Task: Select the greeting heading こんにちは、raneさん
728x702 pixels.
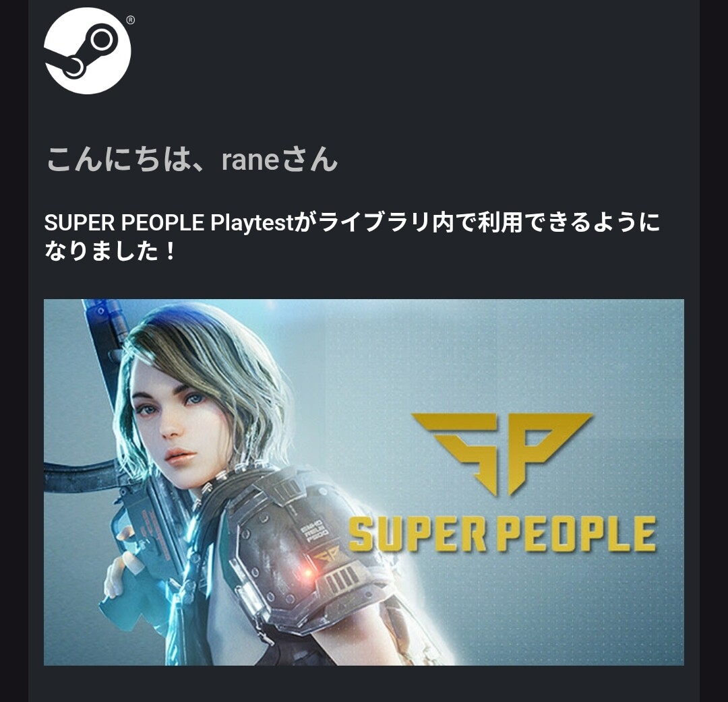Action: (x=191, y=159)
